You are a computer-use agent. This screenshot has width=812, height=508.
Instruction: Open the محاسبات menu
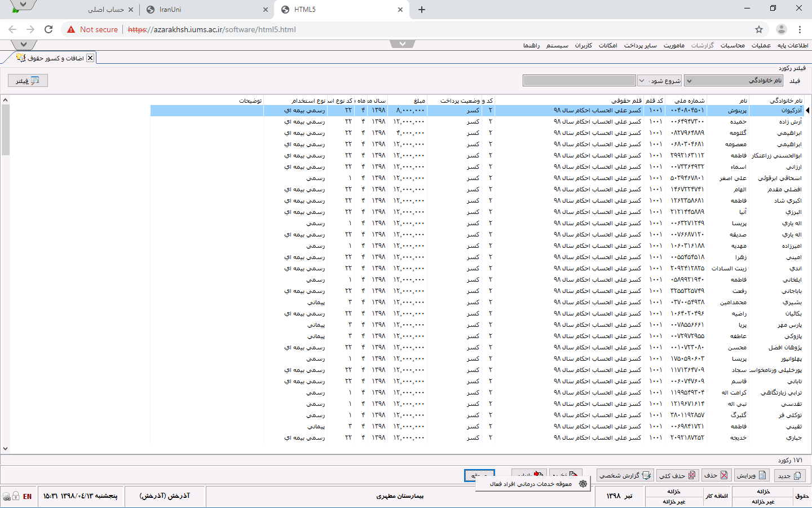point(732,45)
